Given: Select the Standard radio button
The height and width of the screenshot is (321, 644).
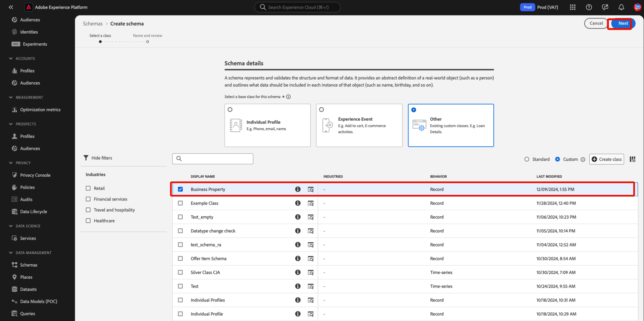Looking at the screenshot, I should tap(527, 159).
